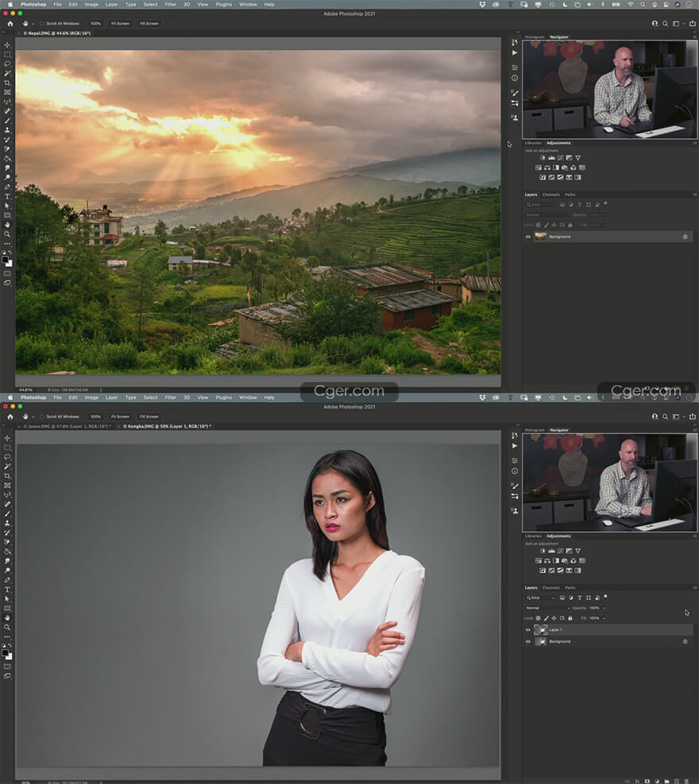Toggle layer filtering switch in the bottom window
The width and height of the screenshot is (699, 784).
605,597
